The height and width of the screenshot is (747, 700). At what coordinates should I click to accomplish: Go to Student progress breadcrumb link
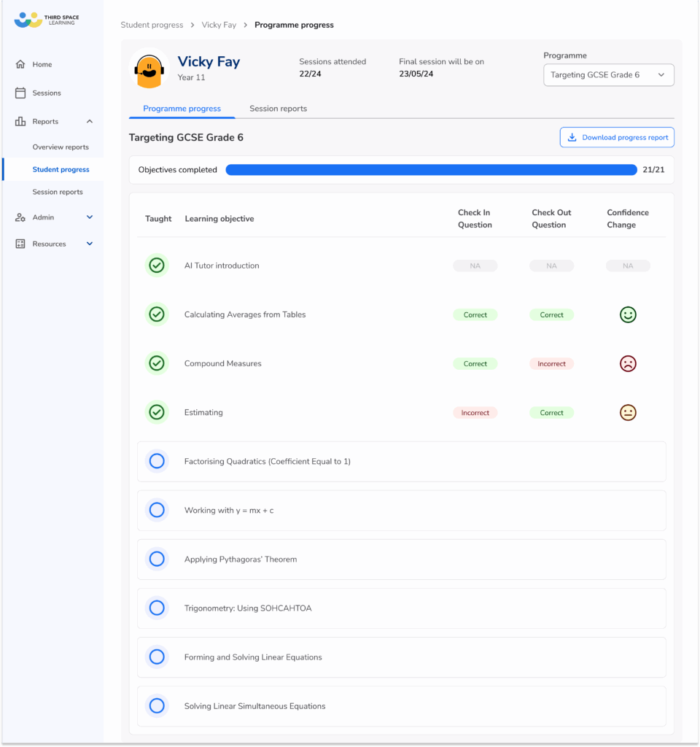click(152, 25)
